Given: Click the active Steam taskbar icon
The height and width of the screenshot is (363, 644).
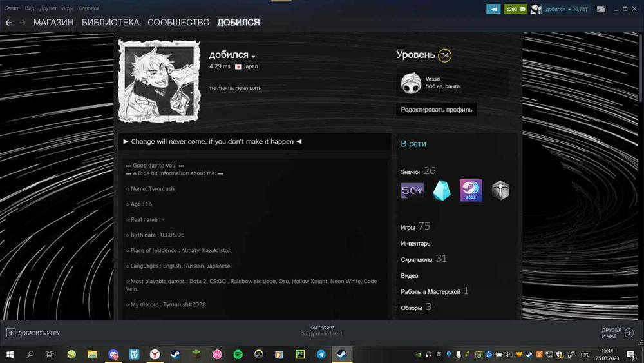Looking at the screenshot, I should tap(342, 355).
